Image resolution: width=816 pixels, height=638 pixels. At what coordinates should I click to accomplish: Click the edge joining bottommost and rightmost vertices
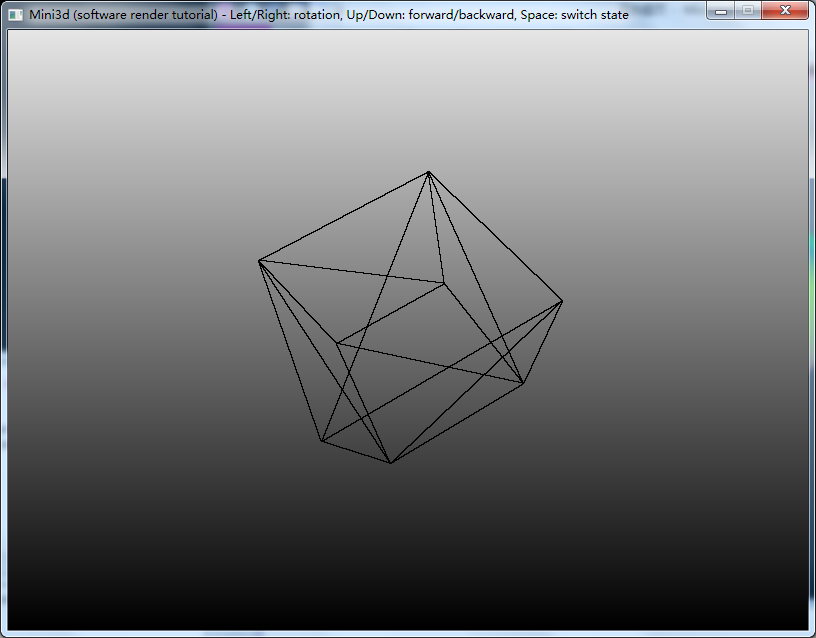click(476, 382)
